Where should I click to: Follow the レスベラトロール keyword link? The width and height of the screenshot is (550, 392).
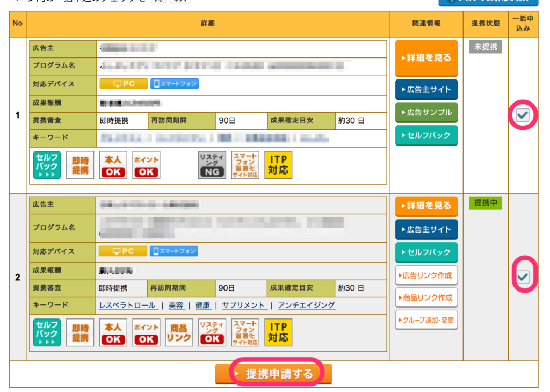127,305
